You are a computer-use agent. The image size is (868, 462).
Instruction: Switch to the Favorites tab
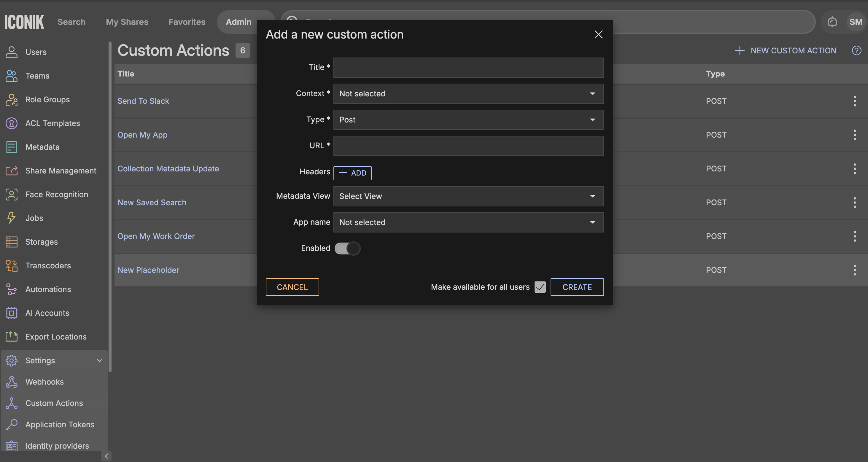pos(187,22)
